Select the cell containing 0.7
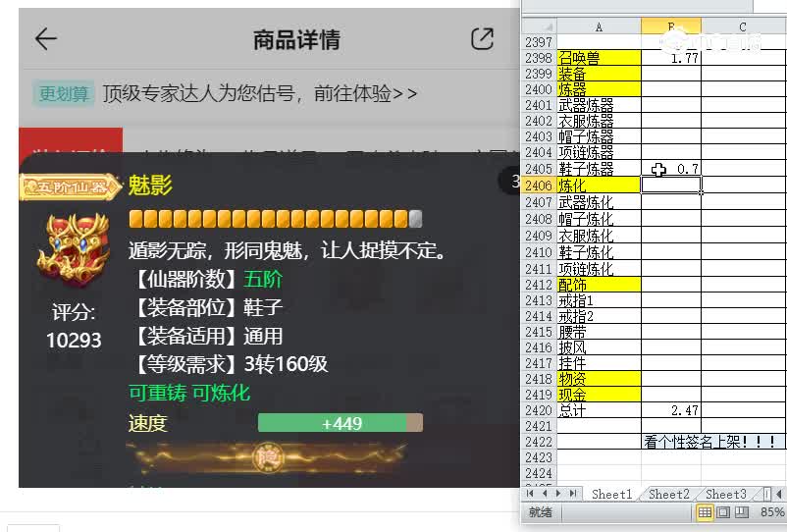Viewport: 787px width, 532px height. pos(671,168)
